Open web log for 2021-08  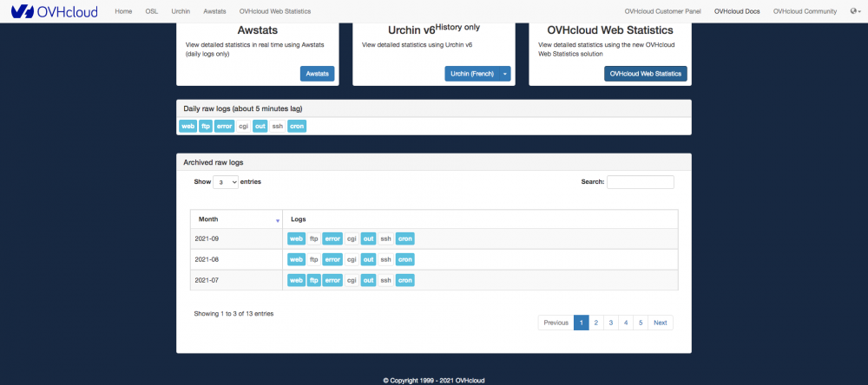[x=296, y=259]
